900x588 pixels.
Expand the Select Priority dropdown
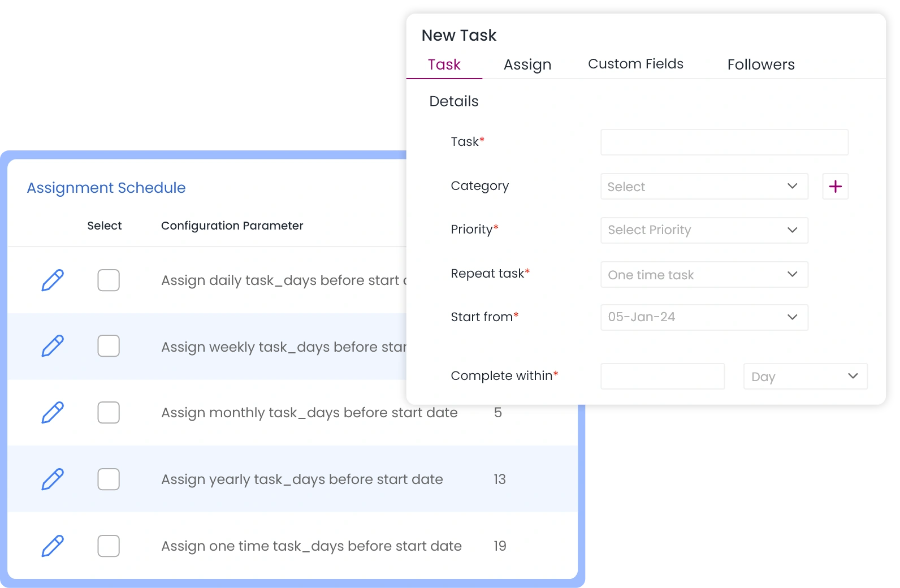point(704,230)
